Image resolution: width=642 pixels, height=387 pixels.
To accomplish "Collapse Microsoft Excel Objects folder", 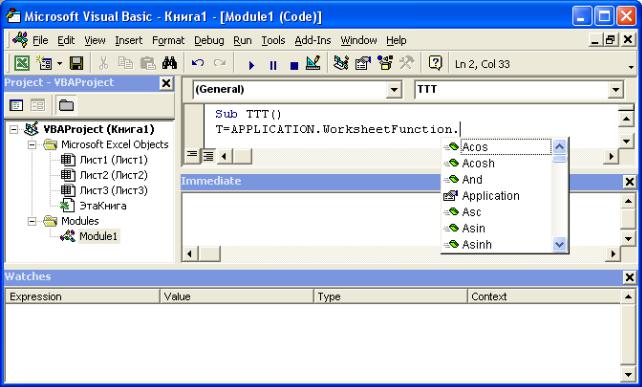I will pos(32,145).
